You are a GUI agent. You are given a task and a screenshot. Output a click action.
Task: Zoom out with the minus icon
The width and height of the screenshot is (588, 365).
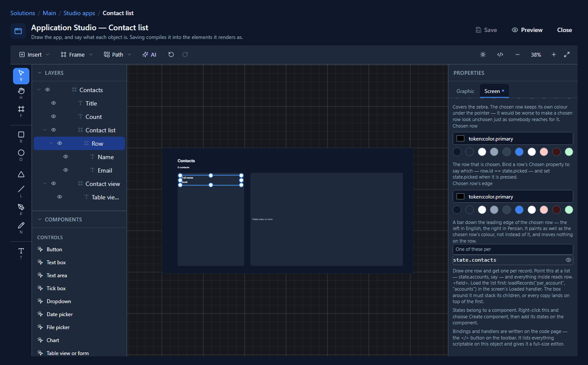click(518, 54)
